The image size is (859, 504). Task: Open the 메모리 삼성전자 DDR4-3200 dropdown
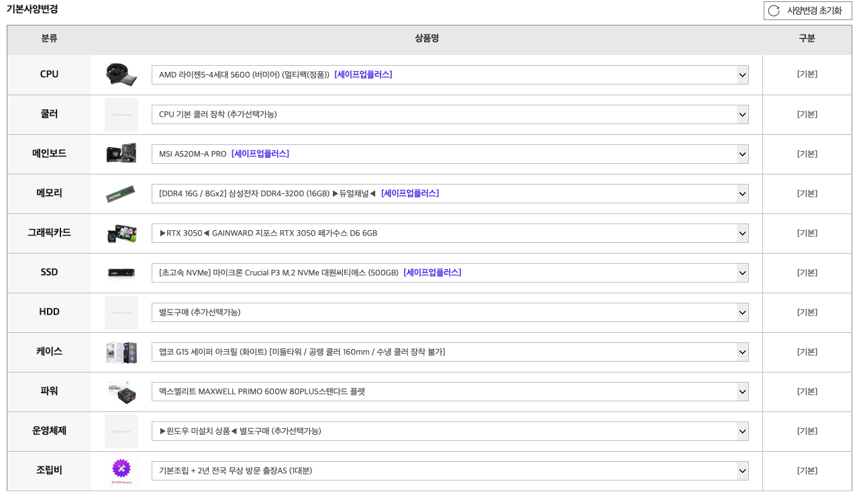point(450,193)
